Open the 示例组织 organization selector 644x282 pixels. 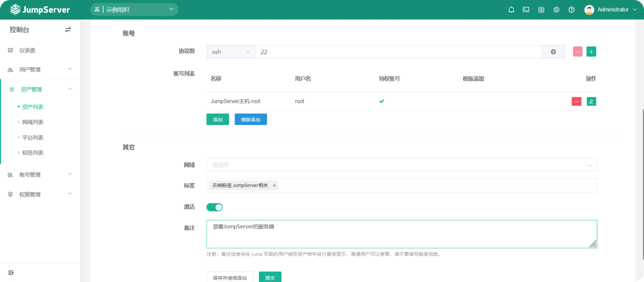pos(135,9)
